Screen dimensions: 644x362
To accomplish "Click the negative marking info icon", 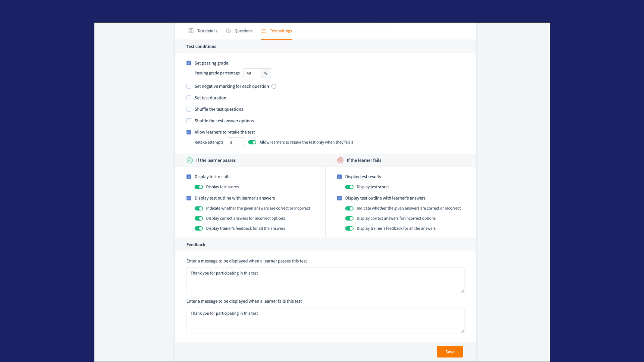I will (274, 86).
